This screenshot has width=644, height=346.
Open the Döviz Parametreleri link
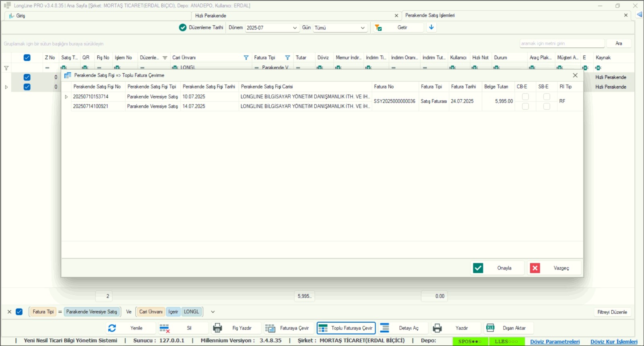[555, 342]
